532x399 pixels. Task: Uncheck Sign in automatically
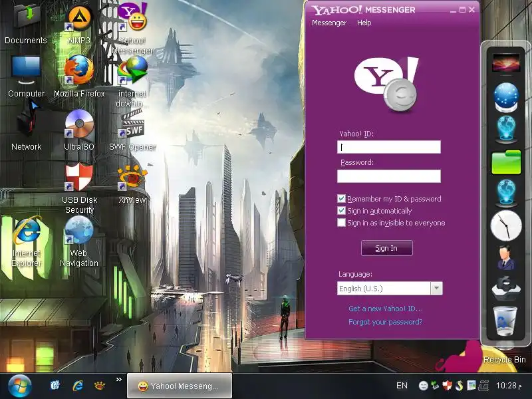[341, 211]
